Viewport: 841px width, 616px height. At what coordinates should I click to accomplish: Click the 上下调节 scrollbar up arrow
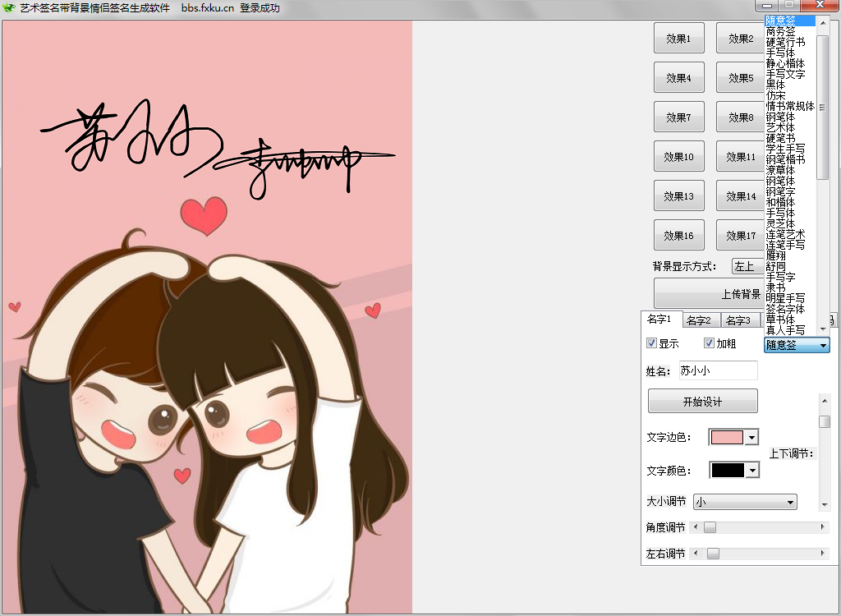(x=825, y=400)
